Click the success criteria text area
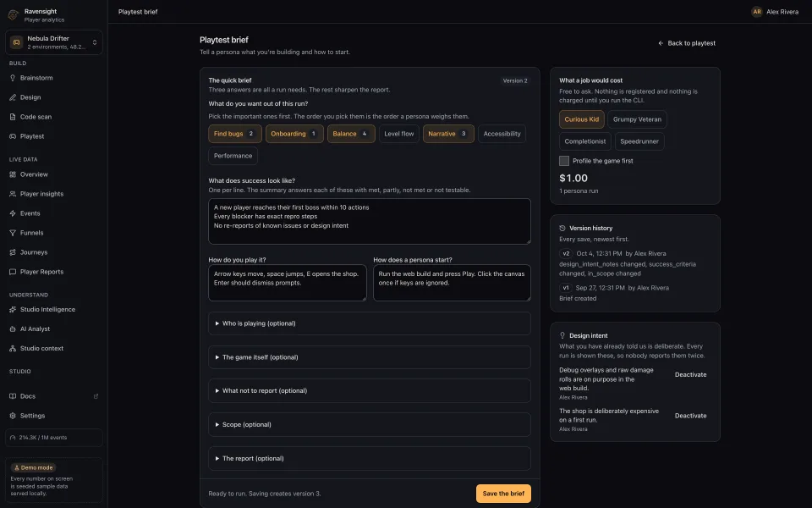 coord(370,221)
